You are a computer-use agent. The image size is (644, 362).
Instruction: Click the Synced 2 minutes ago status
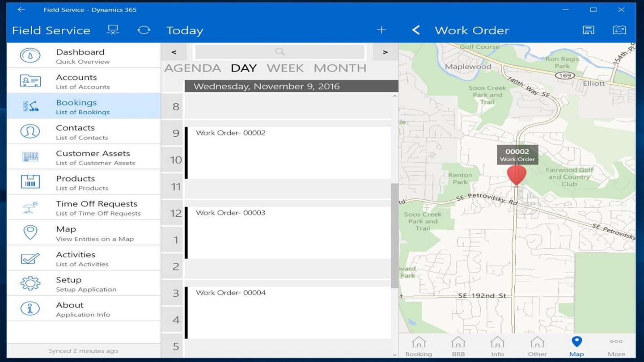tap(84, 351)
